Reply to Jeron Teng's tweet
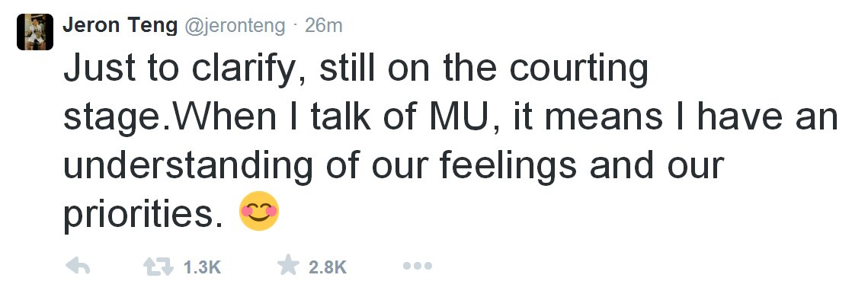 [78, 267]
